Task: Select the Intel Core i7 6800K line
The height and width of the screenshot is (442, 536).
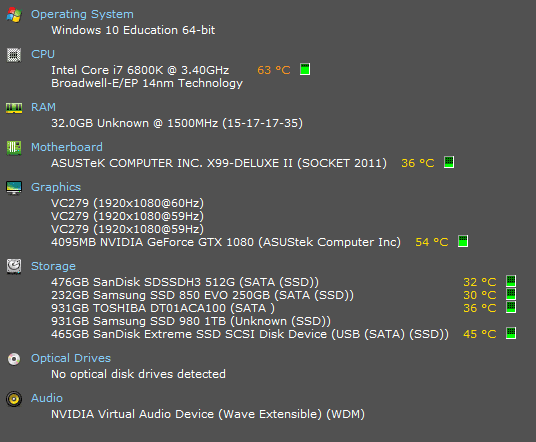Action: point(140,70)
